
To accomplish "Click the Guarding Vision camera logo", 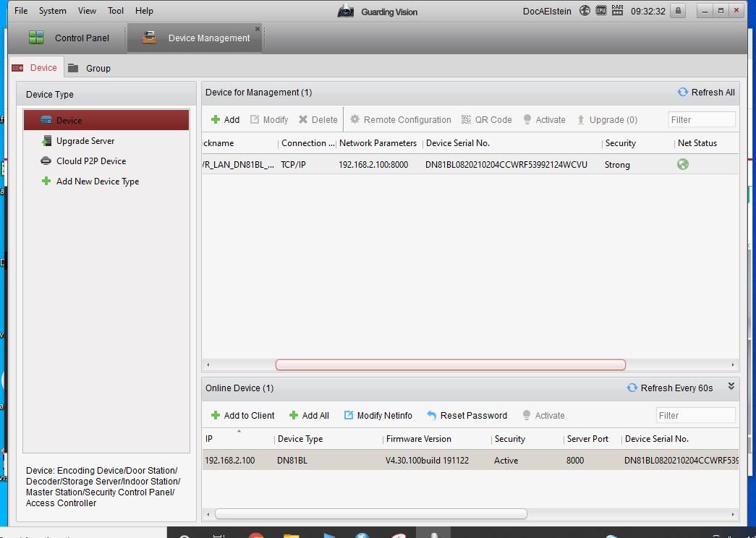I will point(346,11).
